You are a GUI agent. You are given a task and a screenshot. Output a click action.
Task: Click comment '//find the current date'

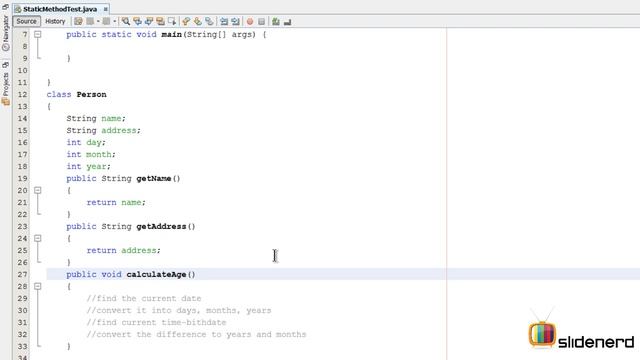click(144, 298)
